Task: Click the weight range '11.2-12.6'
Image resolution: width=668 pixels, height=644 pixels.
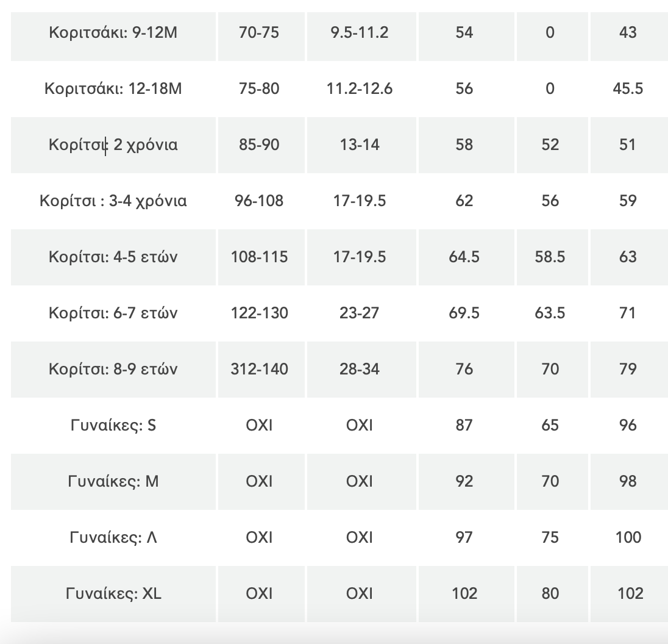Action: point(359,88)
